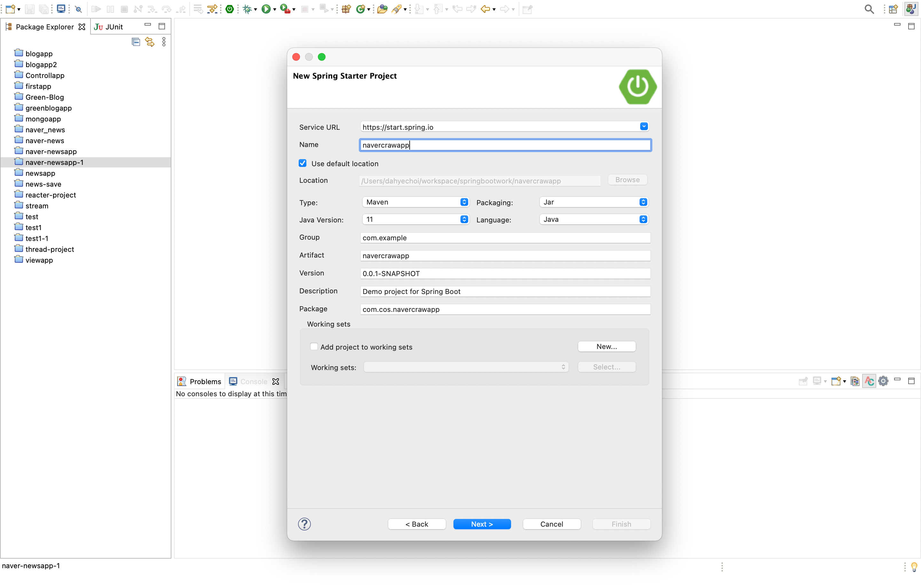Click the Java perspective icon at top right
This screenshot has height=588, width=921.
[911, 9]
